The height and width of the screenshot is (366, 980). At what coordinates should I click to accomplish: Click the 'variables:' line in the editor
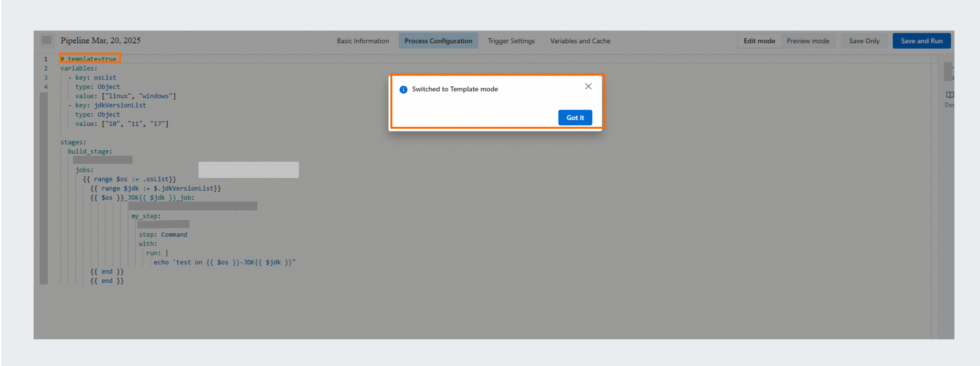pos(78,68)
